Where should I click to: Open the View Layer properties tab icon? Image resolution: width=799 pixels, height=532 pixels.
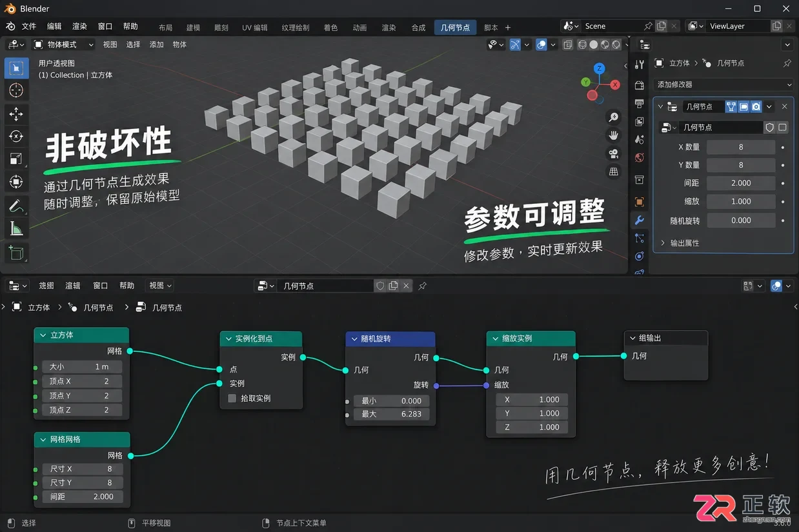point(639,121)
